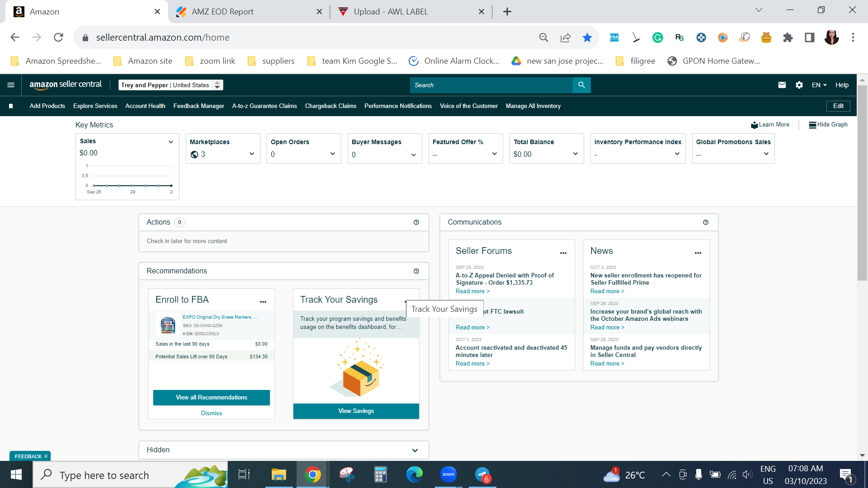Open Microsoft Edge from the taskbar

pos(415,474)
